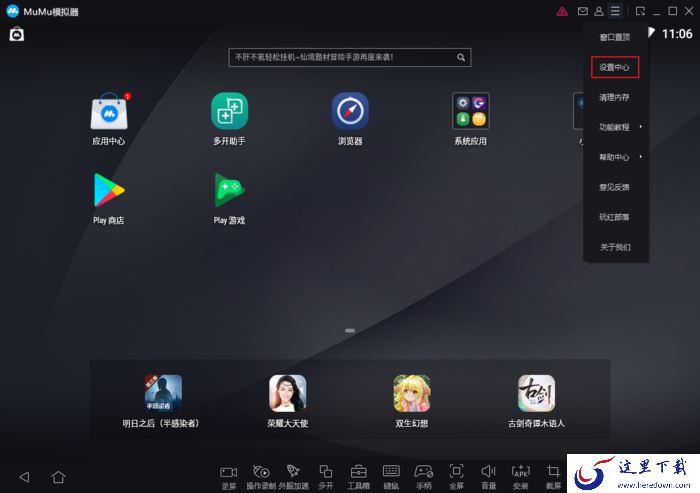Take a screenshot with 截屏
This screenshot has height=493, width=700.
553,477
